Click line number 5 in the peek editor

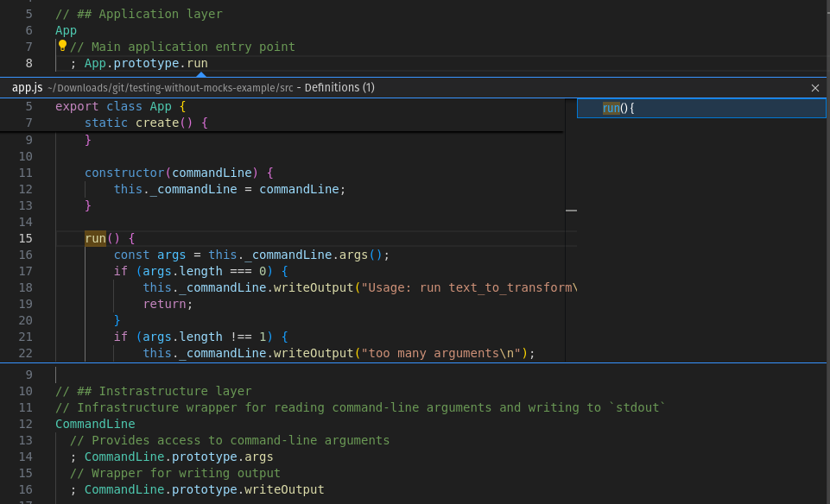[29, 106]
